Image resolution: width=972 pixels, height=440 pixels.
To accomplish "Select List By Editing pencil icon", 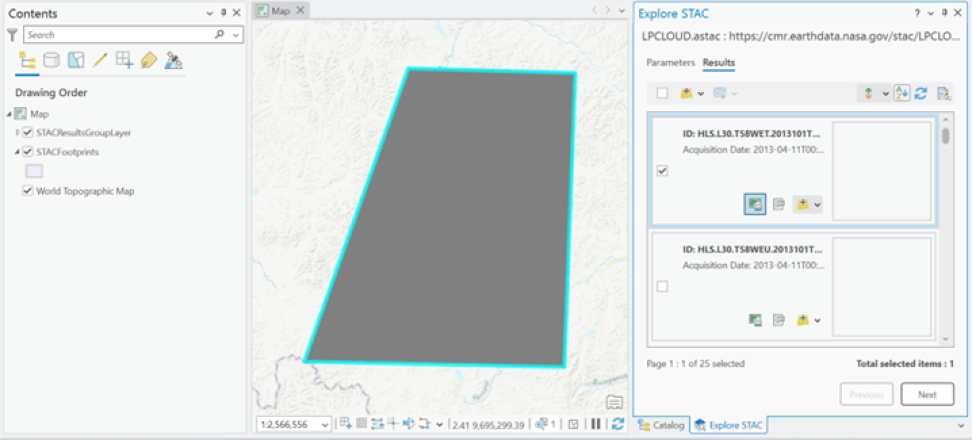I will 100,60.
